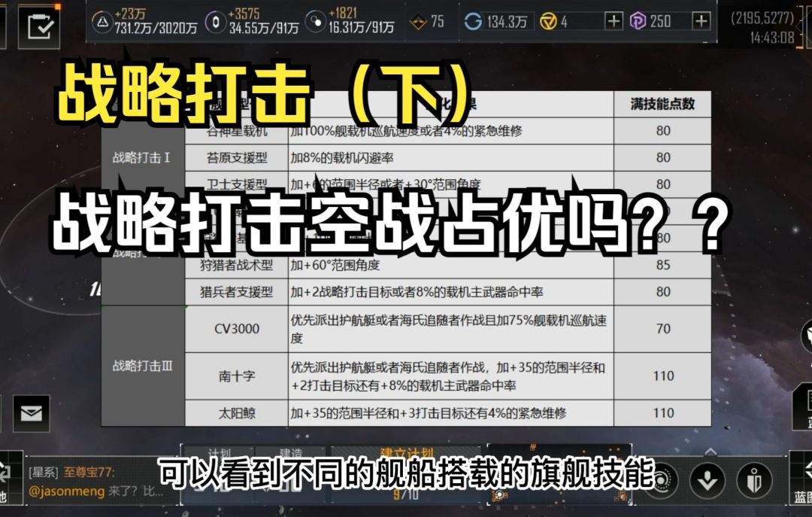Image resolution: width=812 pixels, height=517 pixels.
Task: Tap the purple token icon beside 250
Action: 638,21
